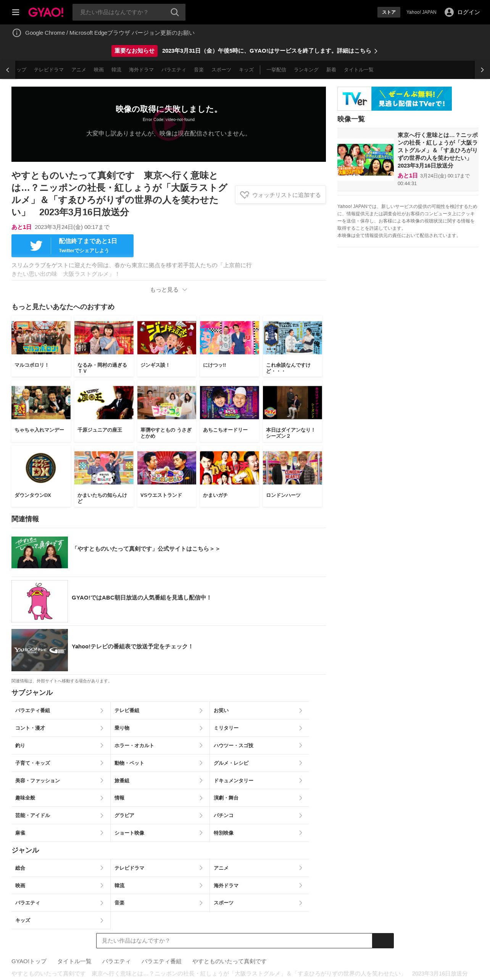Image resolution: width=490 pixels, height=980 pixels.
Task: Open Yahoo!テレビ番組表 remote thumbnail
Action: 40,650
